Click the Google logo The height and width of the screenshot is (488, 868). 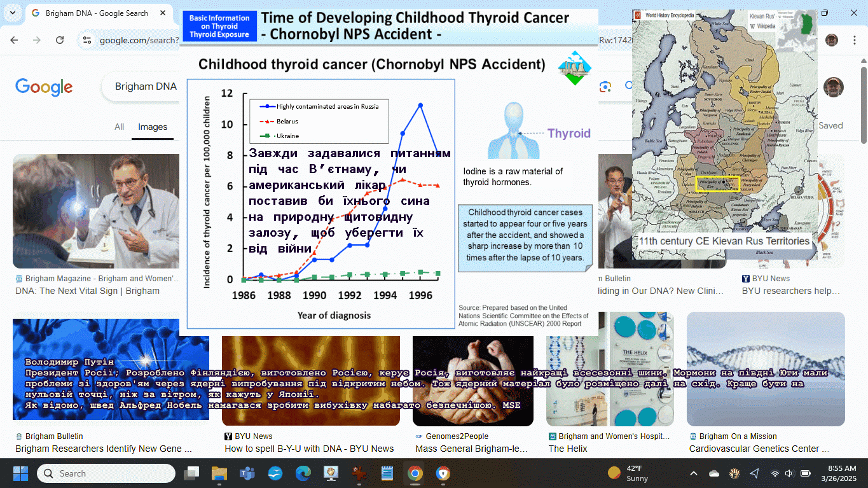click(44, 87)
